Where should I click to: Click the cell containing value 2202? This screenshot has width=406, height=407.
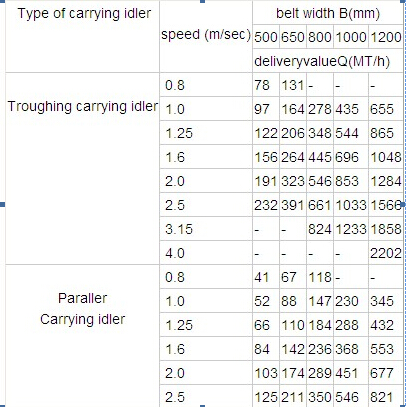386,253
